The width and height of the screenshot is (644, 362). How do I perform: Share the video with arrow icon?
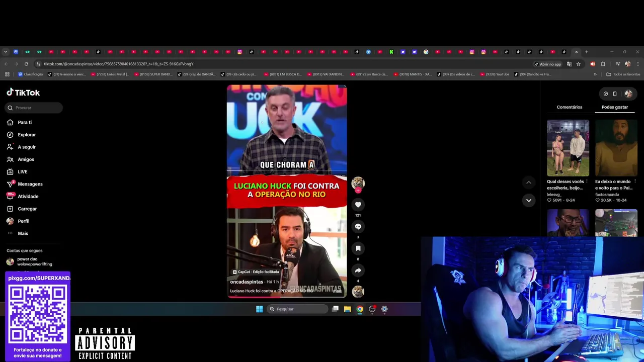358,270
